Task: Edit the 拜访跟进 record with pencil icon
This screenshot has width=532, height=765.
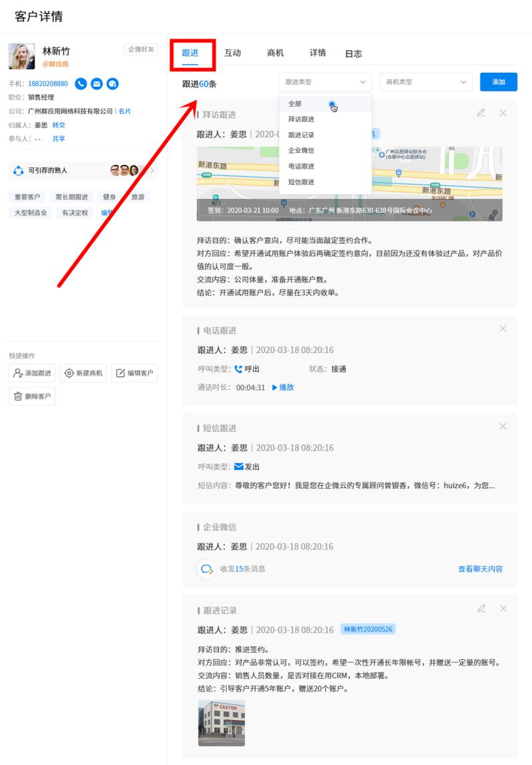Action: point(481,113)
